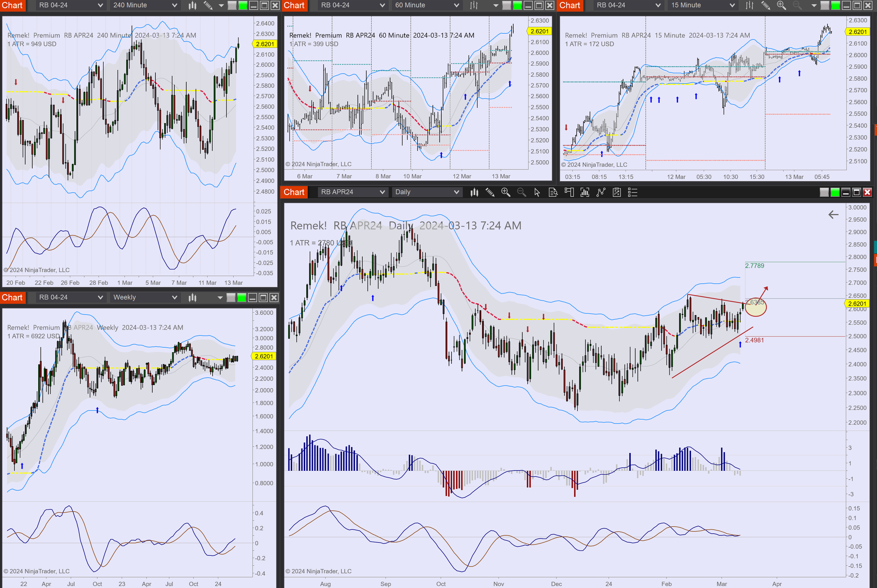Click zoom in on 15 Minute chart

coord(781,5)
